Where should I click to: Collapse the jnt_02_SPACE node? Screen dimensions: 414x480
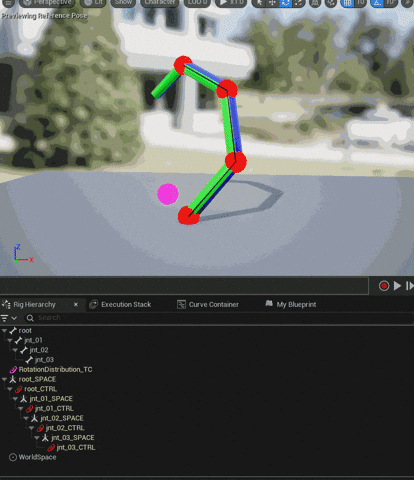coord(26,418)
